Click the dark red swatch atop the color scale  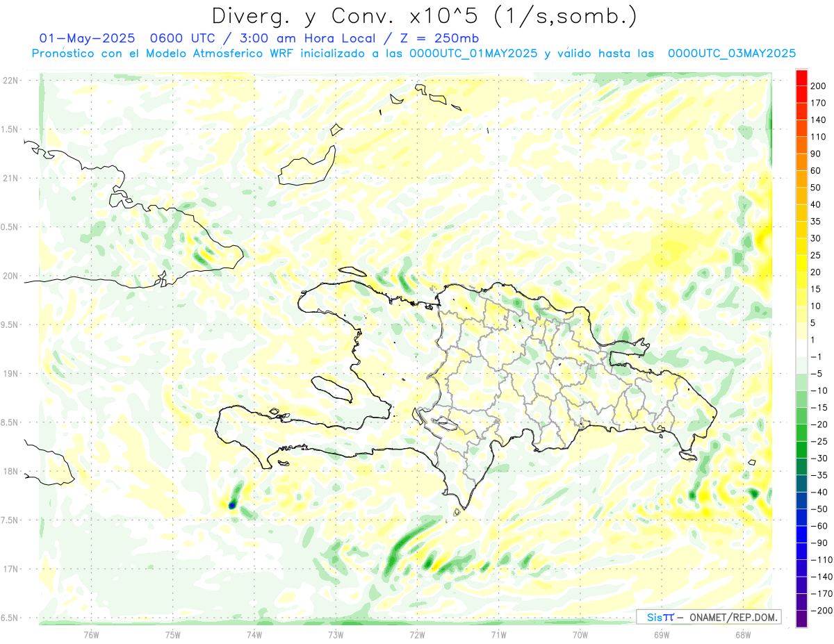[x=801, y=78]
